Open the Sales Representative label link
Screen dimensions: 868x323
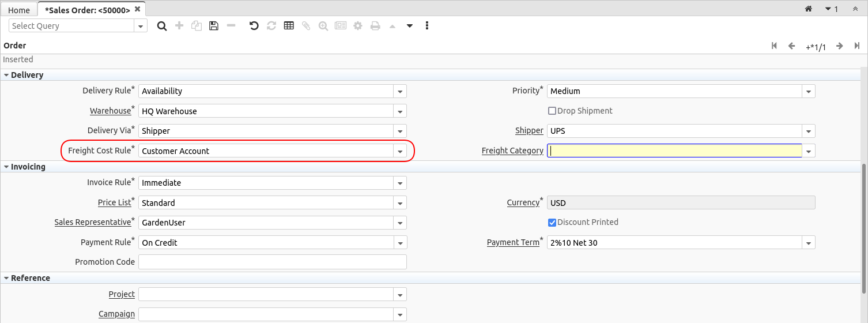coord(92,222)
